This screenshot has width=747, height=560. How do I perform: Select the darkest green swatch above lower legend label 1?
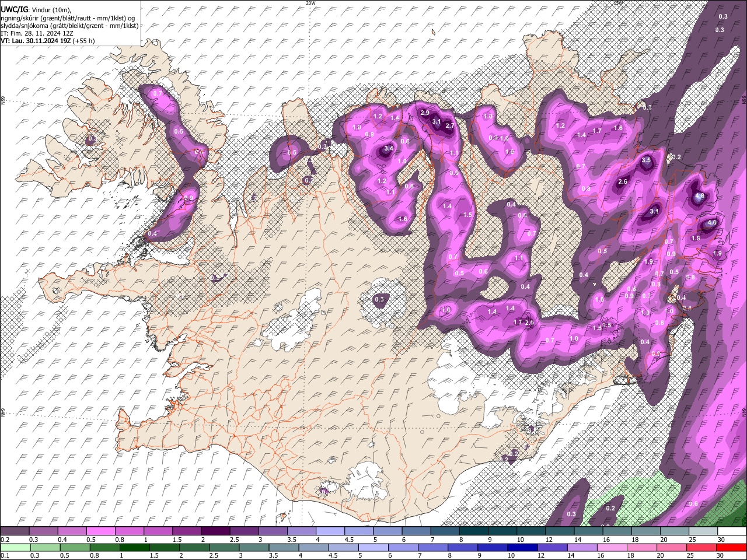pyautogui.click(x=134, y=547)
